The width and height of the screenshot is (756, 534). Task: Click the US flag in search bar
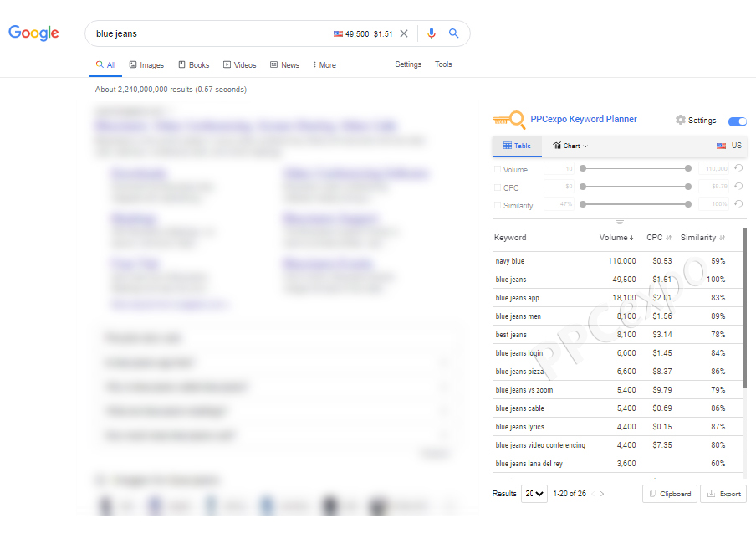point(338,33)
